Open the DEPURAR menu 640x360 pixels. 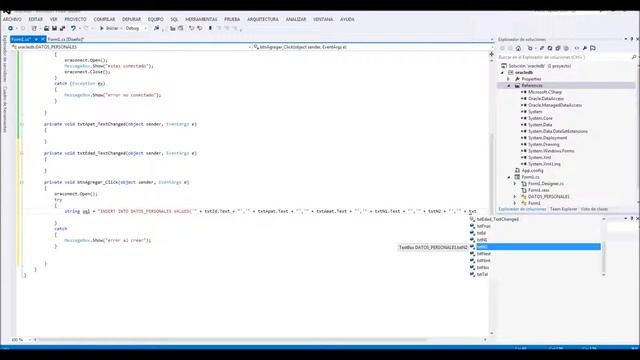tap(131, 19)
